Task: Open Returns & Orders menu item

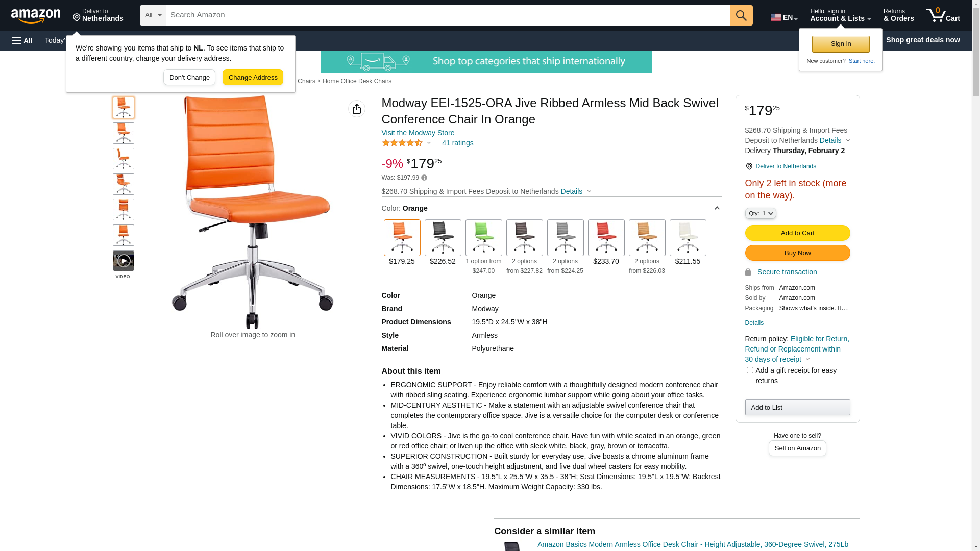Action: [x=898, y=15]
